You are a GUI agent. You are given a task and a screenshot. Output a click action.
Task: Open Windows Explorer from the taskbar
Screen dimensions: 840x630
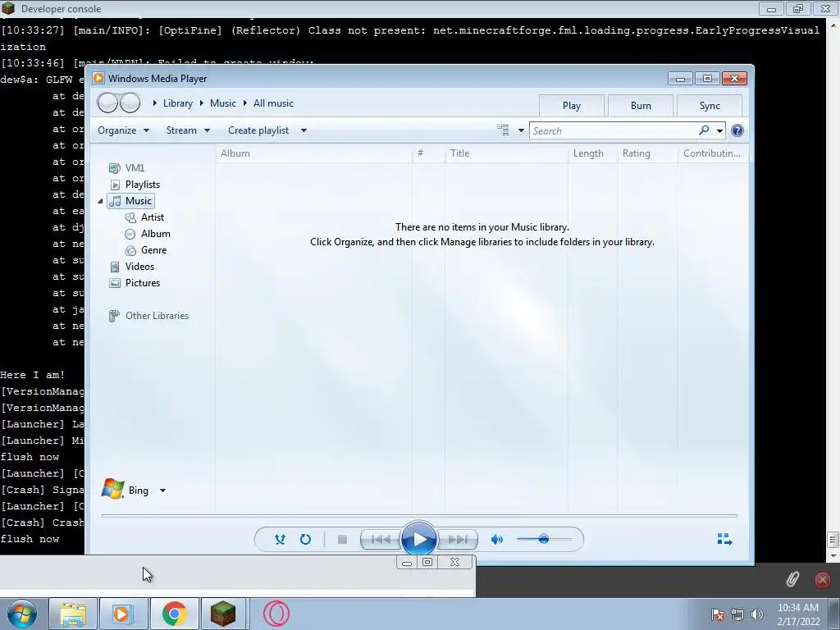click(73, 614)
